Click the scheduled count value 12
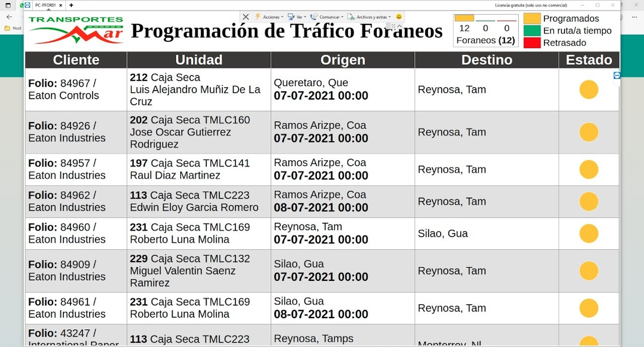Image resolution: width=644 pixels, height=347 pixels. coord(464,28)
